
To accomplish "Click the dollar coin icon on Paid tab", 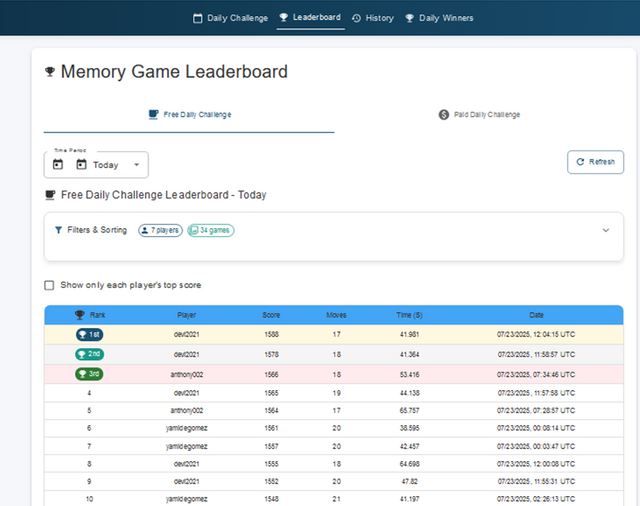I will point(444,115).
